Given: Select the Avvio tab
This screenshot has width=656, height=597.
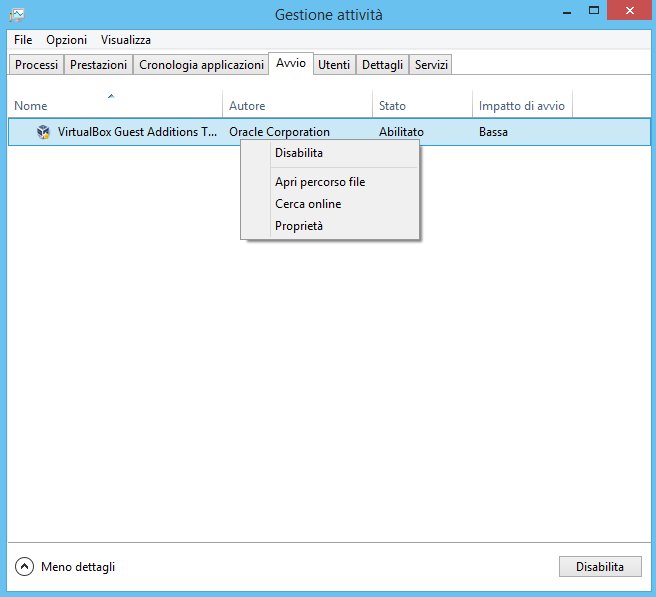Looking at the screenshot, I should tap(291, 63).
